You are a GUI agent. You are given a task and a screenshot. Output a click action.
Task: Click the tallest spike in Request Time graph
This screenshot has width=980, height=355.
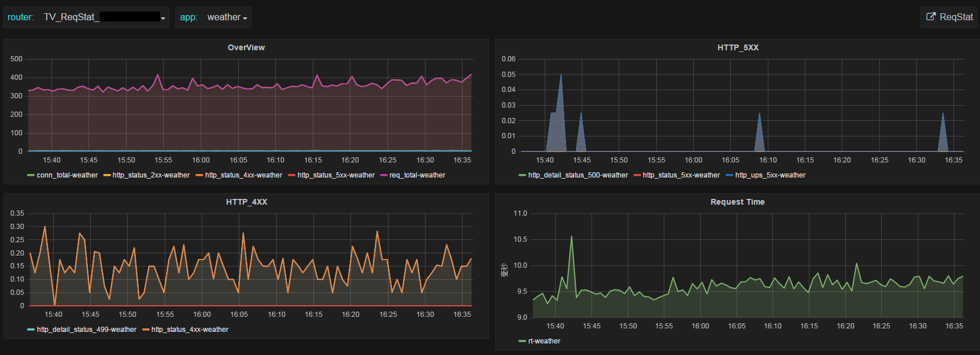point(571,236)
